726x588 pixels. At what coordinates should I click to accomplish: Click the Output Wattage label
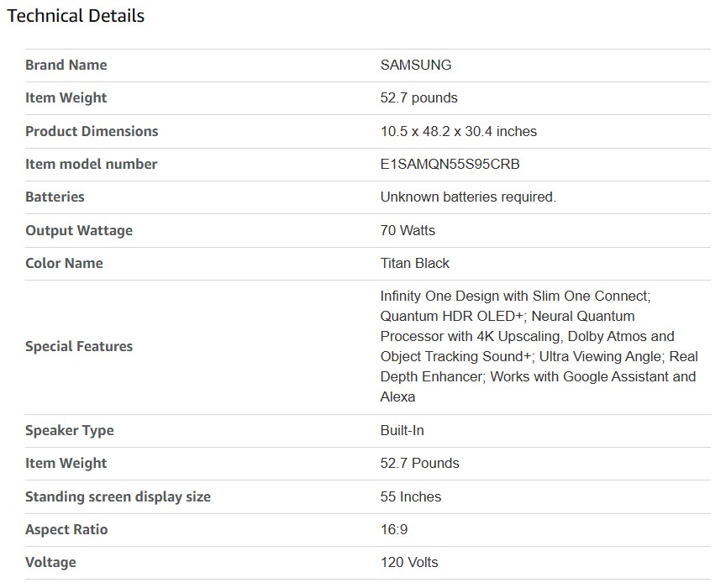pos(79,230)
